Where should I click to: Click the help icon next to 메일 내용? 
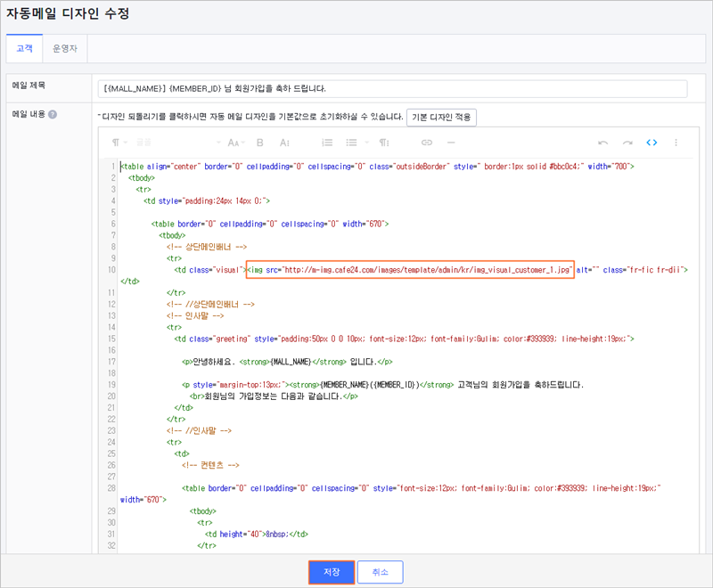(53, 115)
